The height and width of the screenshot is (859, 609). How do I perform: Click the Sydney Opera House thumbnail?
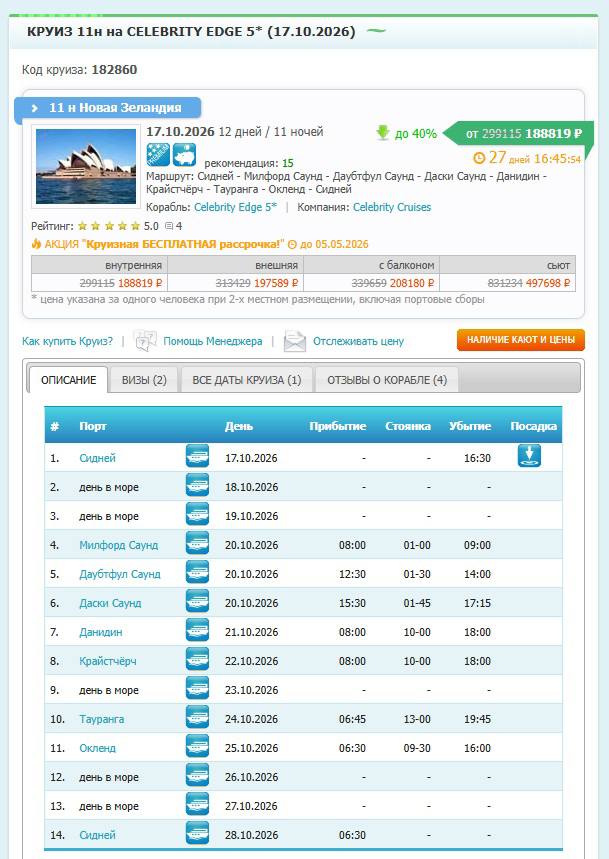tap(86, 167)
